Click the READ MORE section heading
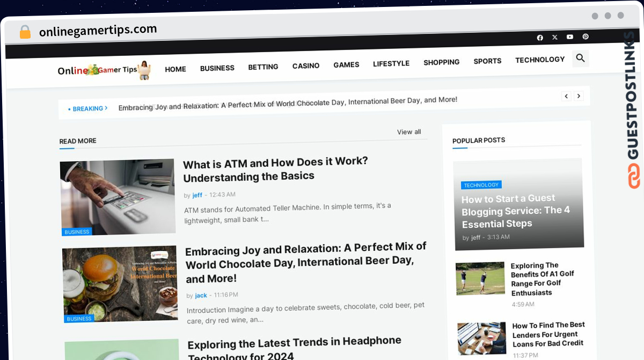 (x=78, y=141)
